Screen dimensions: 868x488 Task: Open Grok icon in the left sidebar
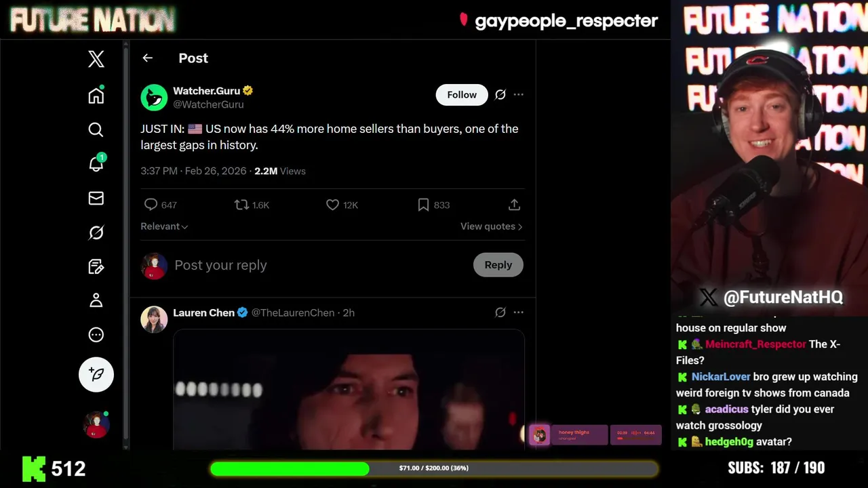(96, 232)
